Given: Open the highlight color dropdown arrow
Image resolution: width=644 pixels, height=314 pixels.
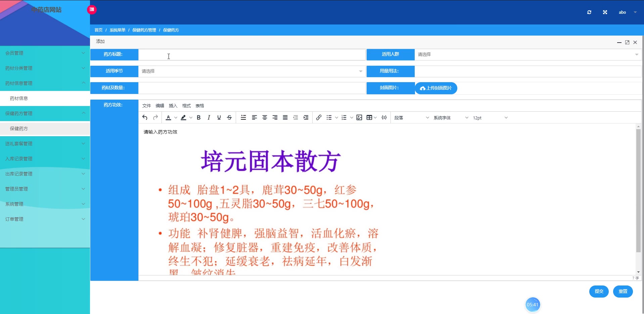Looking at the screenshot, I should [x=191, y=118].
